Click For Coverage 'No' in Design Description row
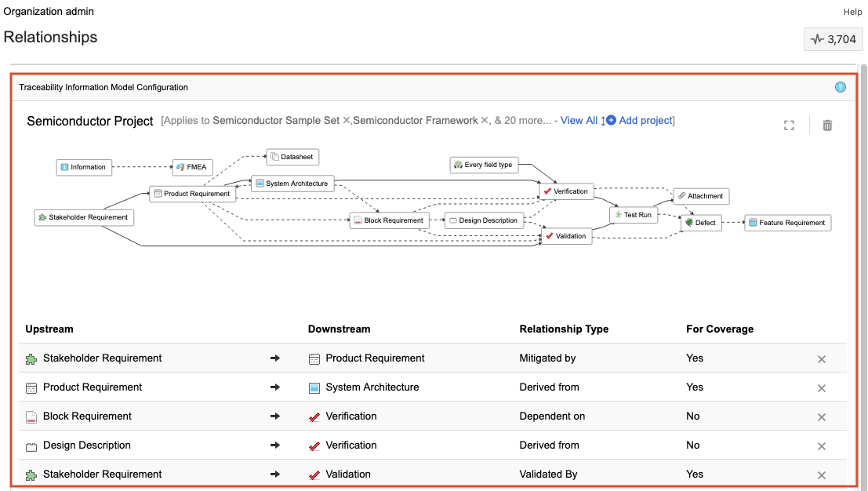 coord(692,445)
